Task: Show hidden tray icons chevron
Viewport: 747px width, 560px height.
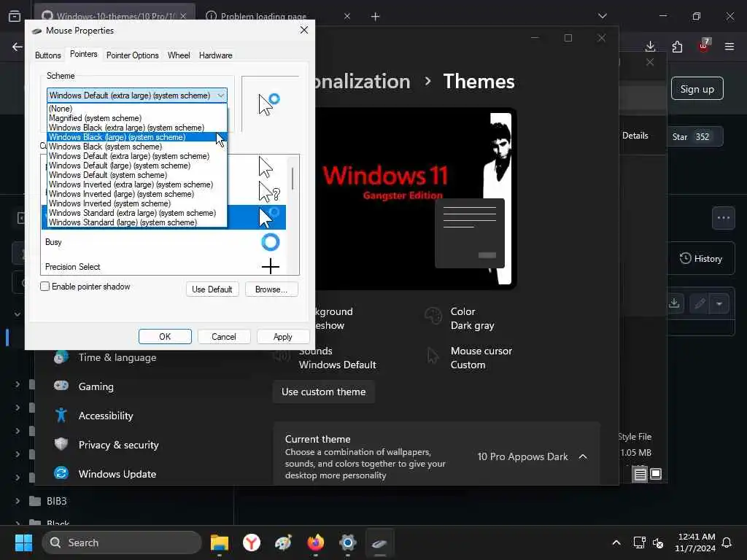Action: (616, 542)
